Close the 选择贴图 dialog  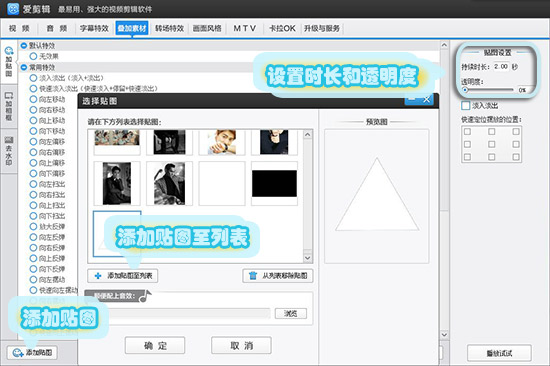(x=427, y=100)
